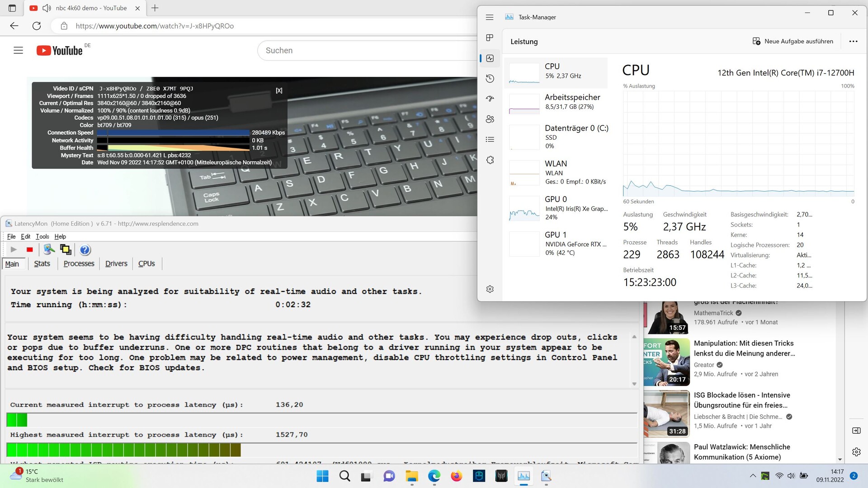Open Task Manager settings via gear icon
This screenshot has width=868, height=488.
(x=490, y=289)
